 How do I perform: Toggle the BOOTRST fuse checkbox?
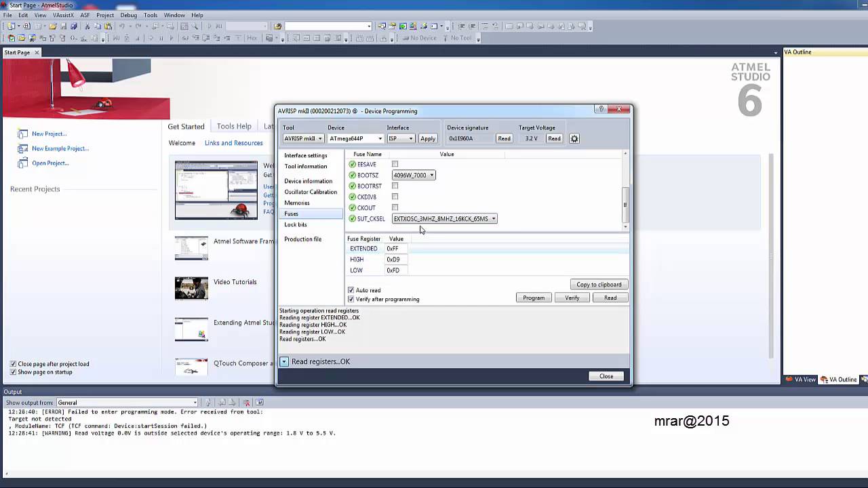pos(395,186)
